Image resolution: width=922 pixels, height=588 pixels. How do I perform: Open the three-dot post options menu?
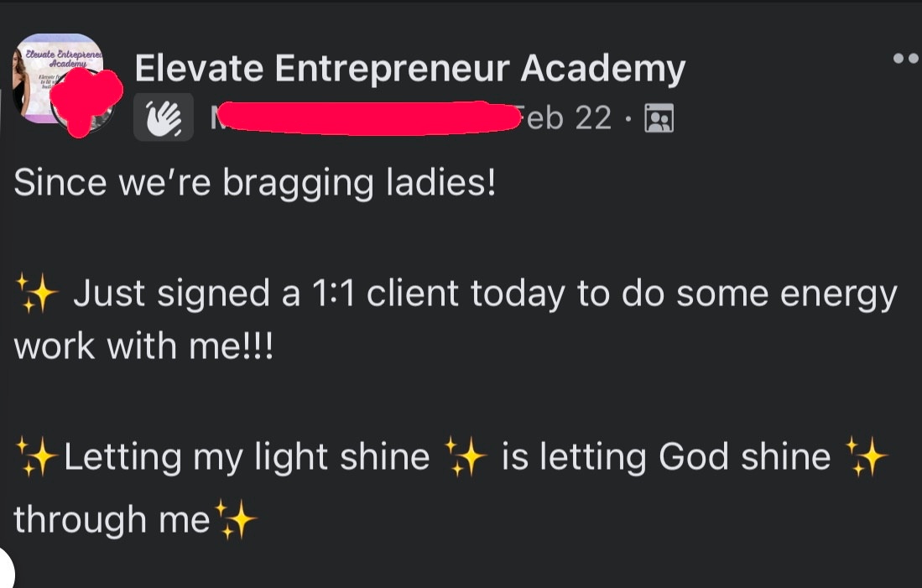[x=907, y=59]
